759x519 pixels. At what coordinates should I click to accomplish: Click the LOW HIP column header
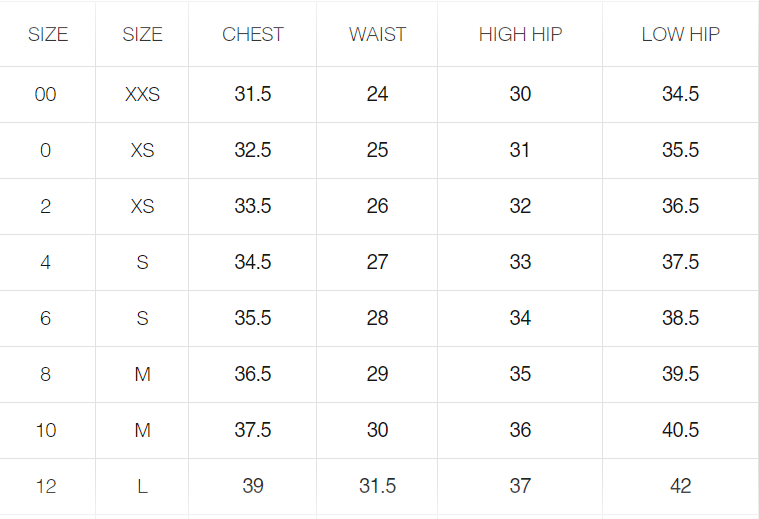tap(680, 34)
